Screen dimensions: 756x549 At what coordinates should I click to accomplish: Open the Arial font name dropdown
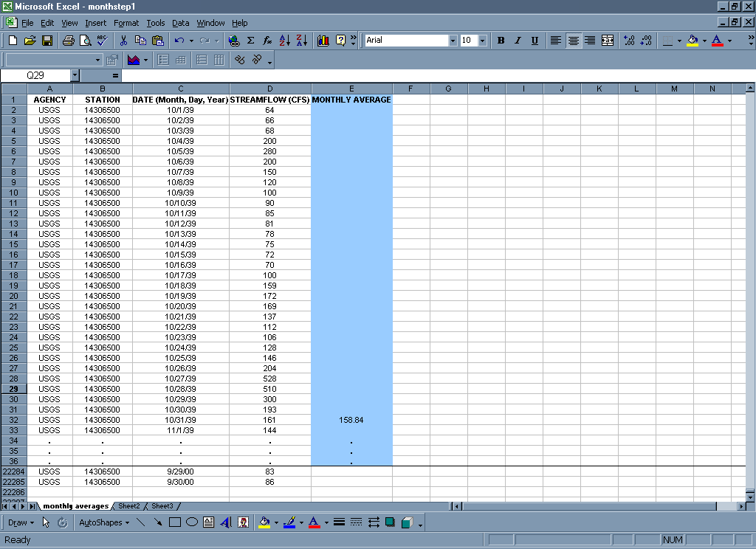pyautogui.click(x=453, y=41)
